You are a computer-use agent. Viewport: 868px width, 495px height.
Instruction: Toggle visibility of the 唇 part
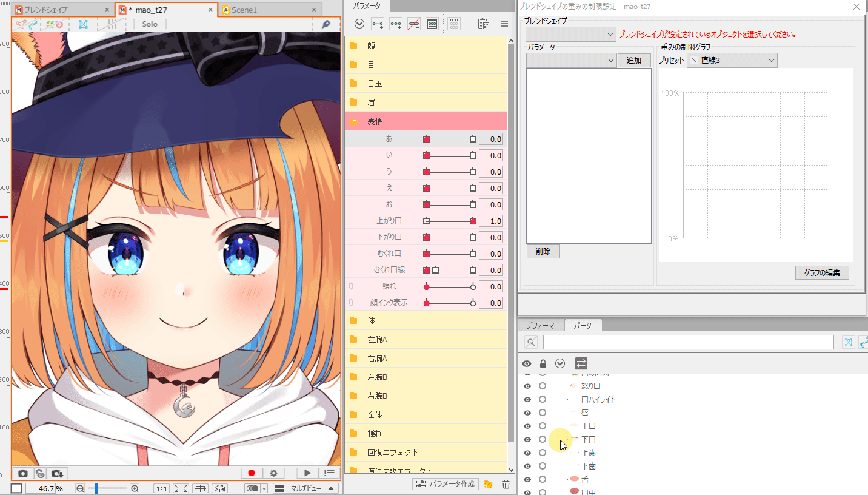coord(527,412)
